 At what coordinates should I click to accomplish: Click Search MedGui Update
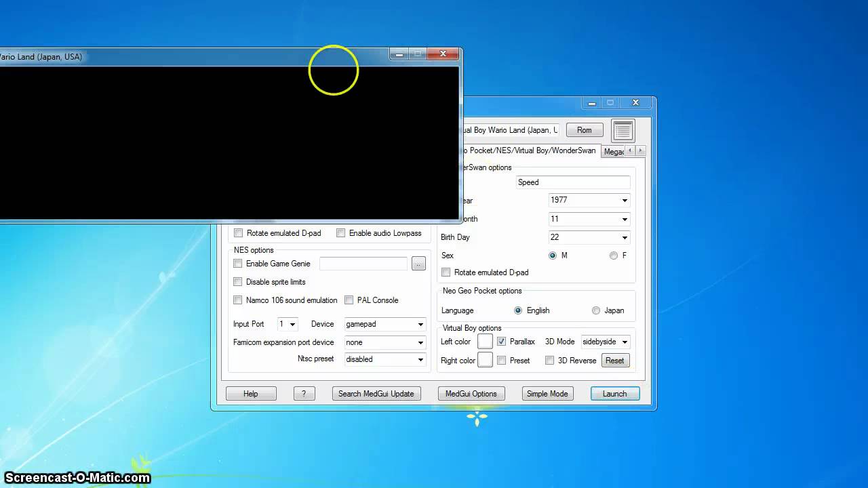click(376, 394)
